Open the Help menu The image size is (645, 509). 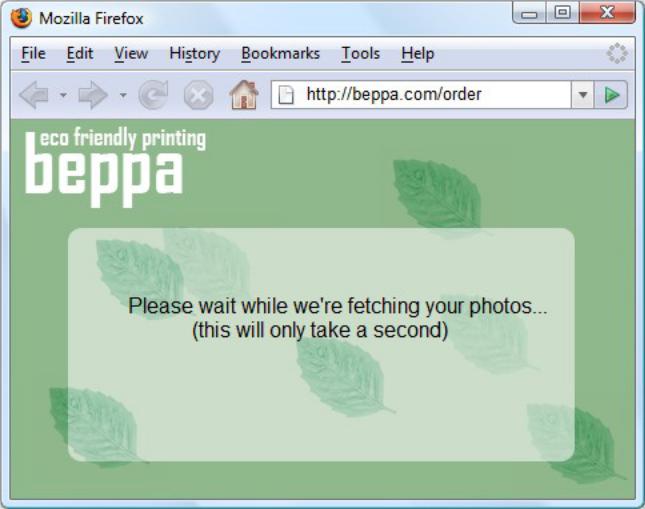pyautogui.click(x=418, y=53)
